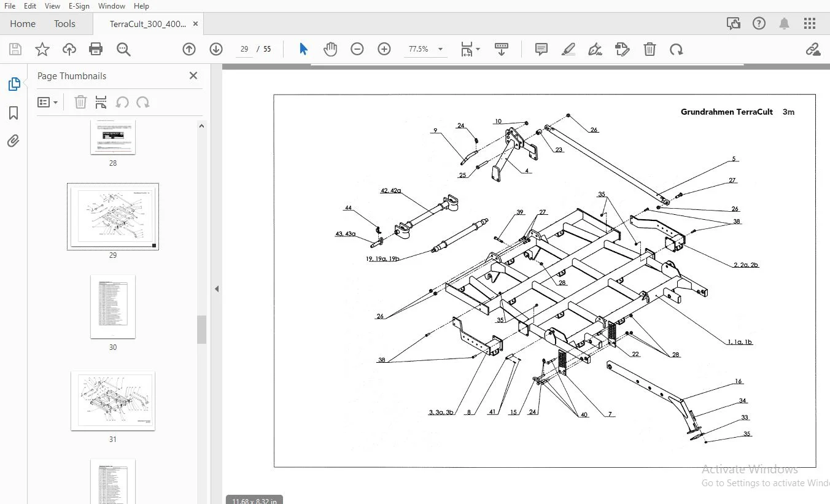Go to the next page

click(216, 49)
